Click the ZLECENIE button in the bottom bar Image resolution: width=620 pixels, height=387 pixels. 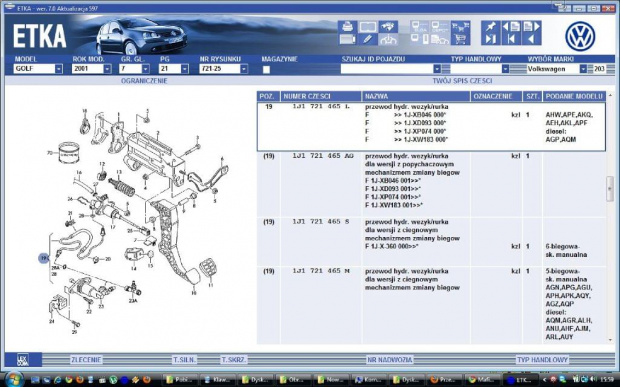tap(86, 360)
